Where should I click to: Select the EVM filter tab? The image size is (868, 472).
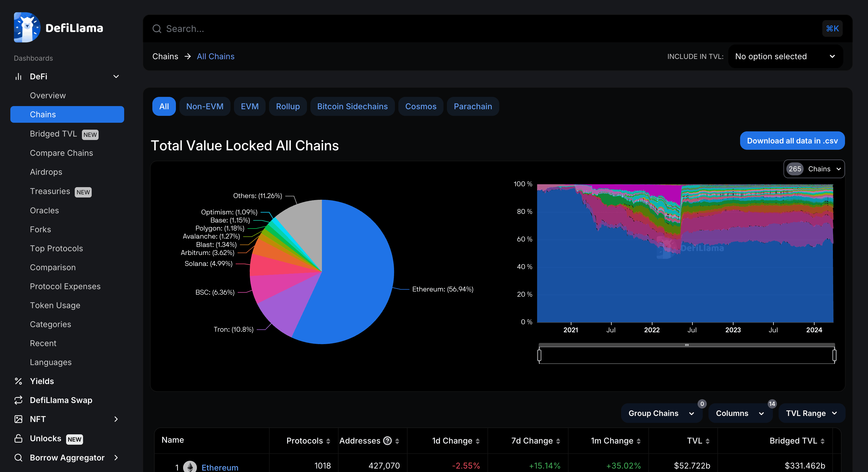tap(250, 106)
